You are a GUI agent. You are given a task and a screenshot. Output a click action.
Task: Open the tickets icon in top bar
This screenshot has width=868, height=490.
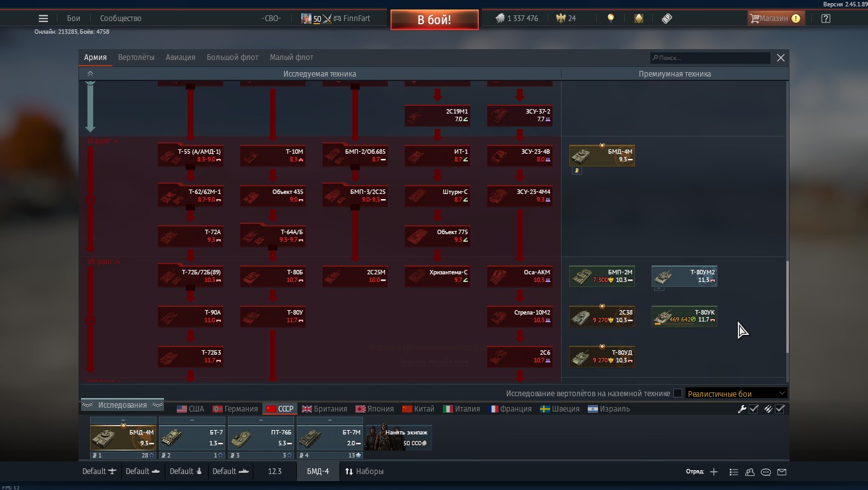click(667, 19)
